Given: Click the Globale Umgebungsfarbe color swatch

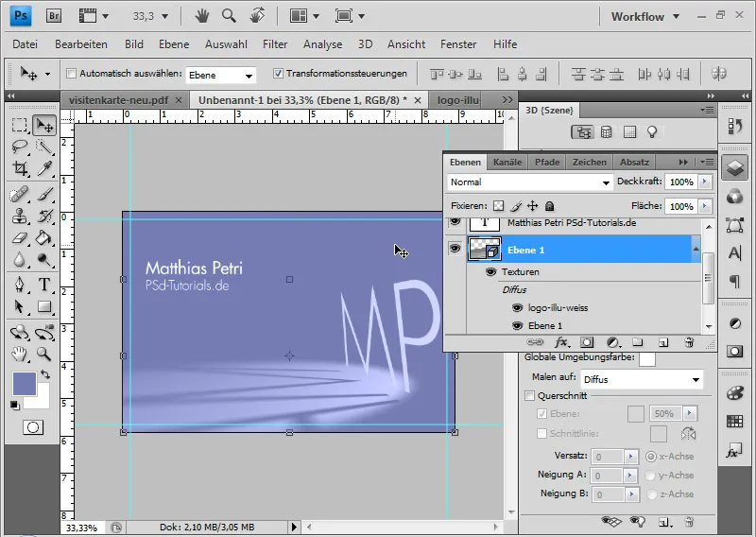Looking at the screenshot, I should (x=647, y=358).
